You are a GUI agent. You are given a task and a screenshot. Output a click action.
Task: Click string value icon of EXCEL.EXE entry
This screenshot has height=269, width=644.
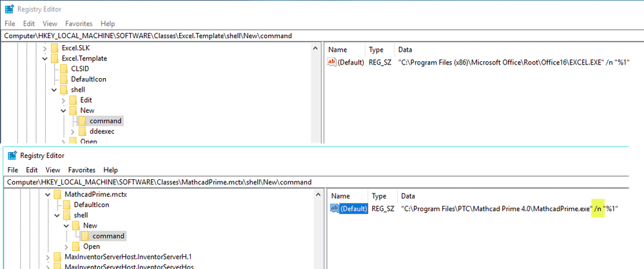pos(332,62)
